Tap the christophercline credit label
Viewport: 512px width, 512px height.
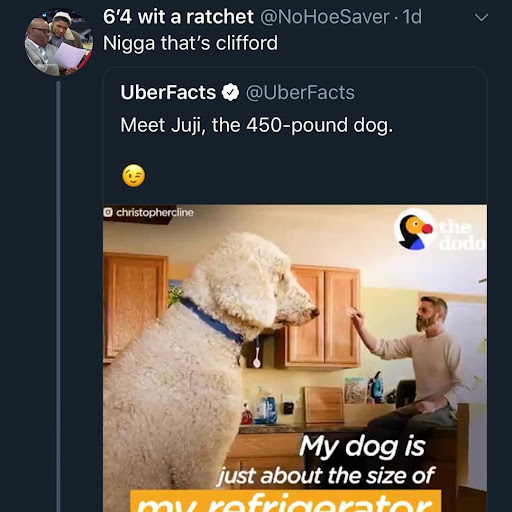[x=155, y=212]
